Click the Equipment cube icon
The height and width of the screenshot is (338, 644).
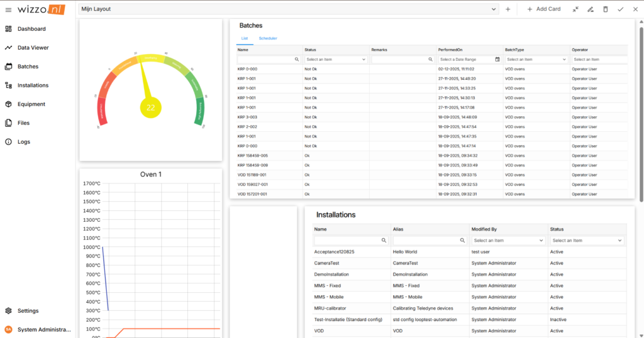pyautogui.click(x=8, y=104)
